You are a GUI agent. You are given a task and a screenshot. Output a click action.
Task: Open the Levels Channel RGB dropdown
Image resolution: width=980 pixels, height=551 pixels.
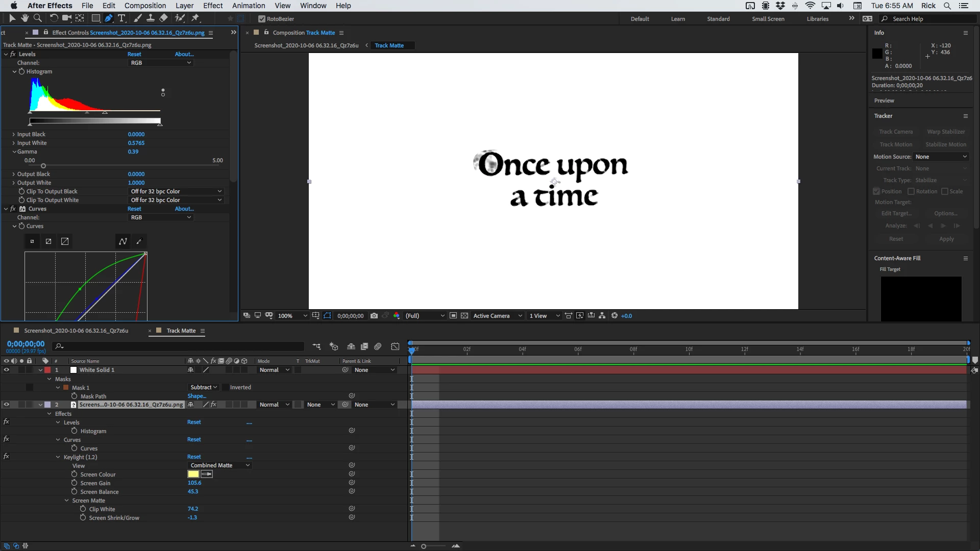point(161,63)
